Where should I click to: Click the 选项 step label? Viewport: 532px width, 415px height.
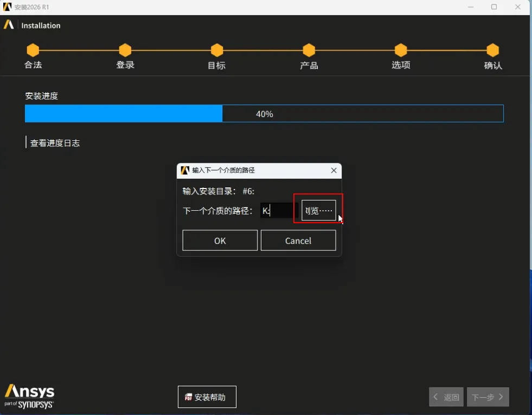pos(401,65)
